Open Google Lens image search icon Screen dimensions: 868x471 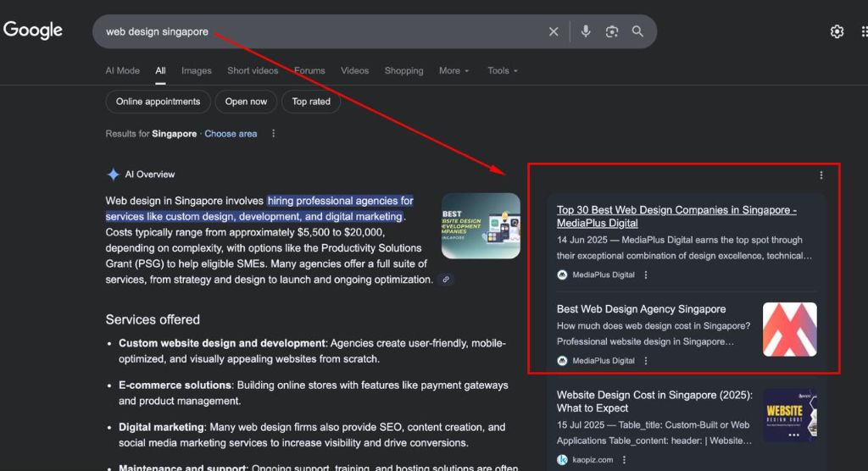(612, 31)
